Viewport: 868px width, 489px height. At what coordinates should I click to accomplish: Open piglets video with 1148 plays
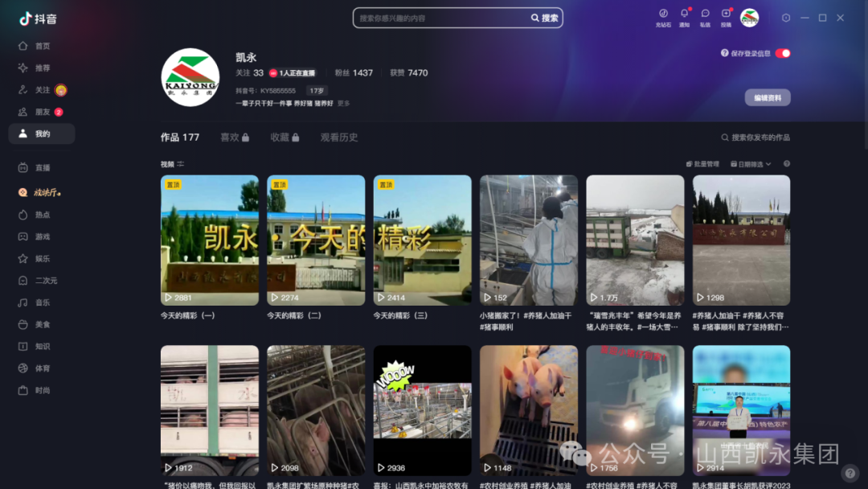click(529, 410)
